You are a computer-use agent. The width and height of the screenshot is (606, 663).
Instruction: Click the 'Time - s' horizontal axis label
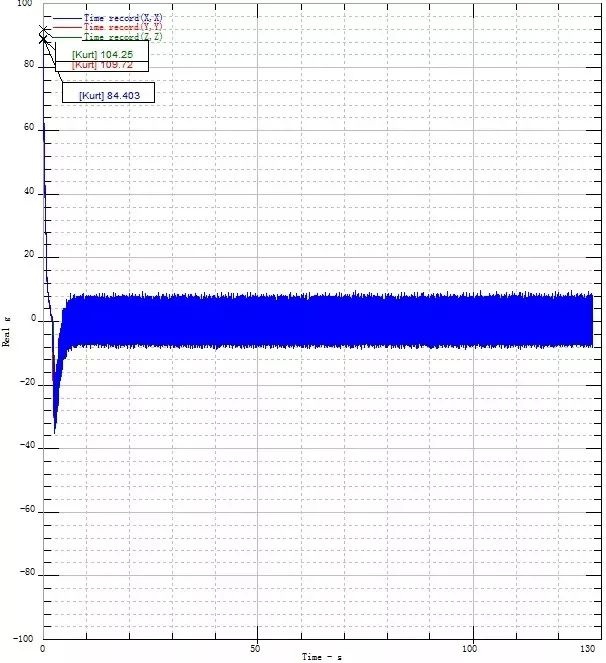[321, 657]
